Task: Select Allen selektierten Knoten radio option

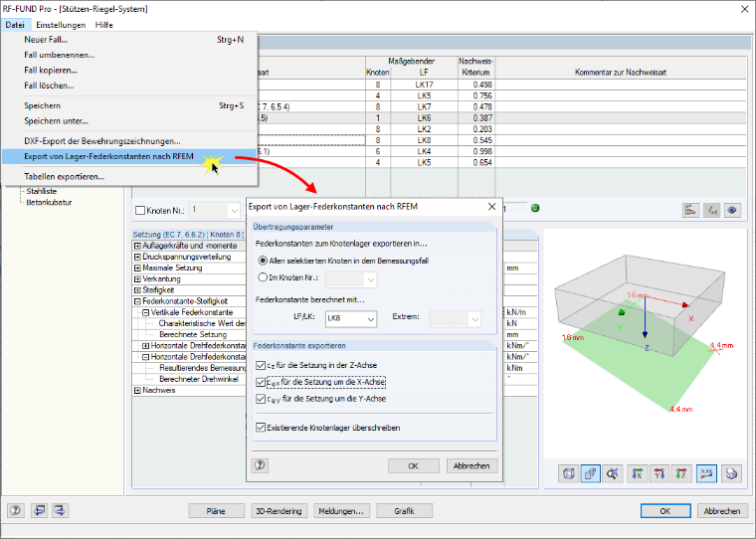Action: [263, 261]
